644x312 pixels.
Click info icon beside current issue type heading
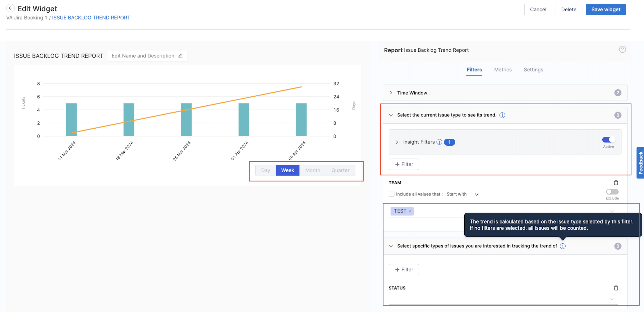(502, 115)
